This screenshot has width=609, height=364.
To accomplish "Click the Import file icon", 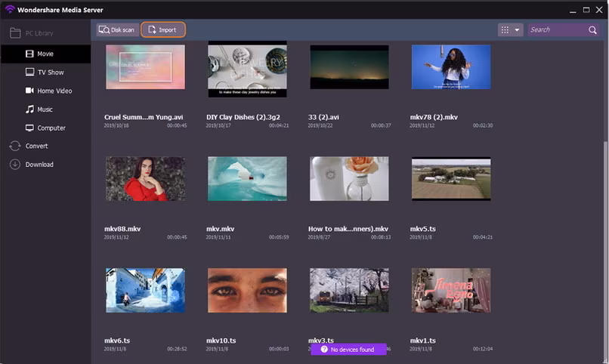I will (152, 29).
